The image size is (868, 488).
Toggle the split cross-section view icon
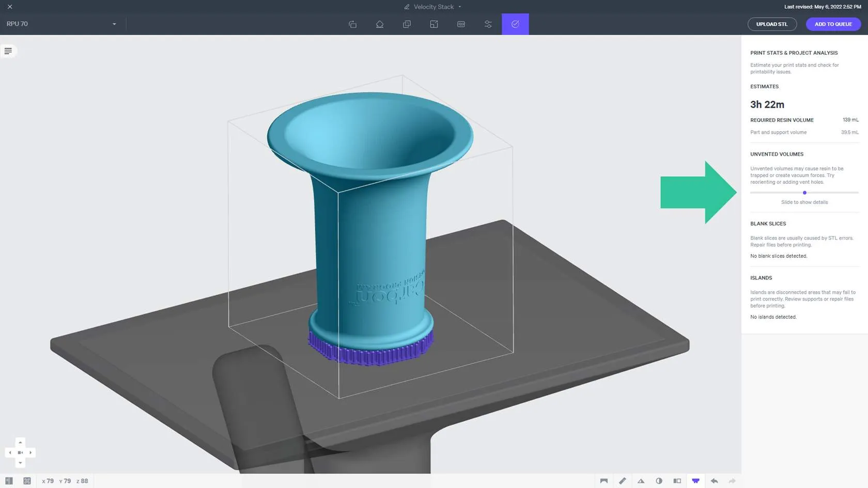coord(677,481)
